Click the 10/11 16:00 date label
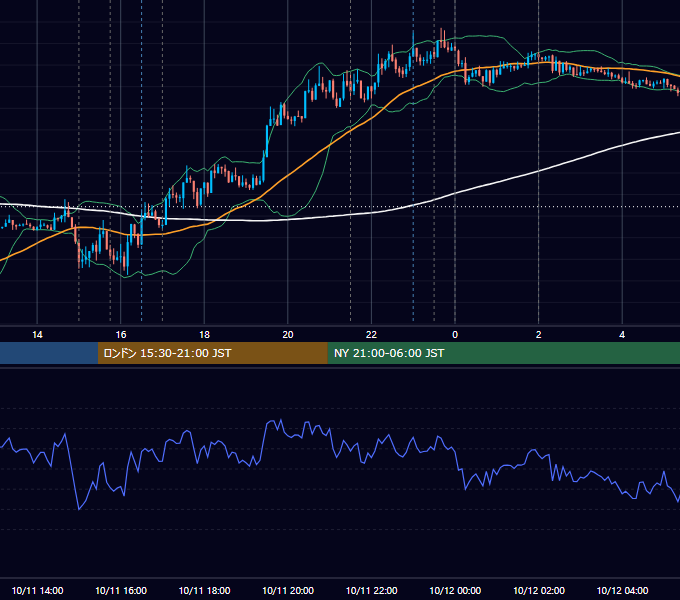Image resolution: width=680 pixels, height=600 pixels. 121,590
